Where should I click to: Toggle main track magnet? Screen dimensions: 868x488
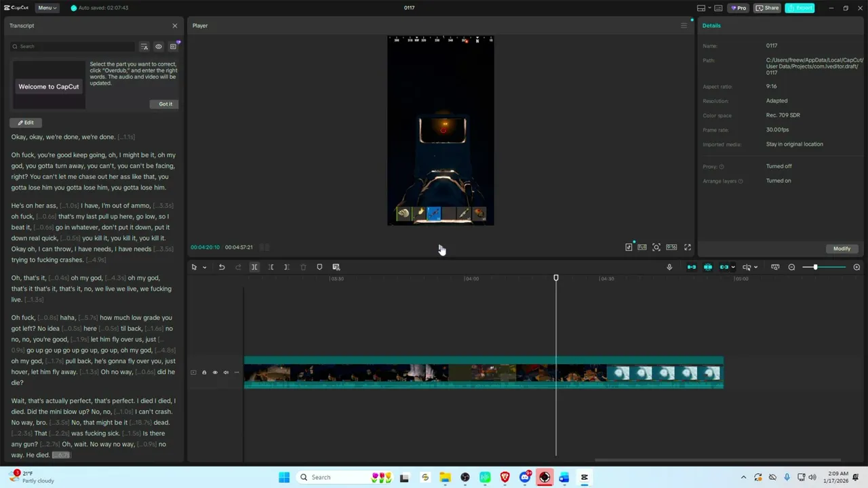[x=692, y=267]
